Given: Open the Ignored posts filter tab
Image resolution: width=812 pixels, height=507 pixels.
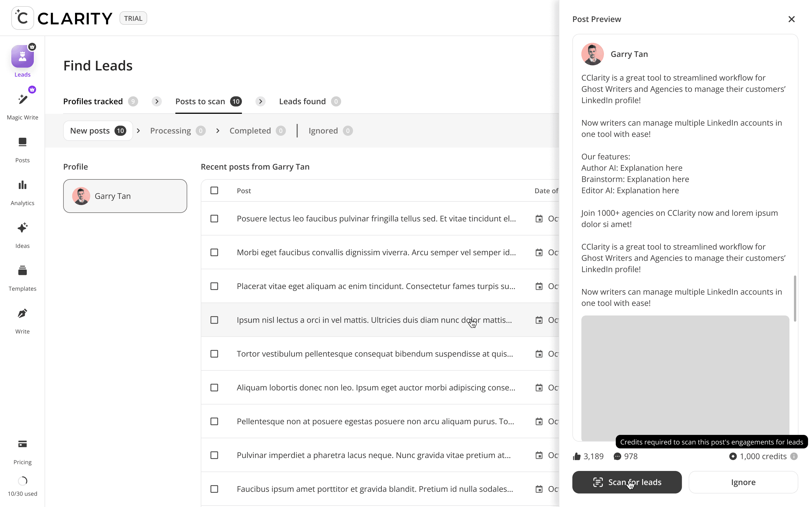Looking at the screenshot, I should click(x=323, y=131).
